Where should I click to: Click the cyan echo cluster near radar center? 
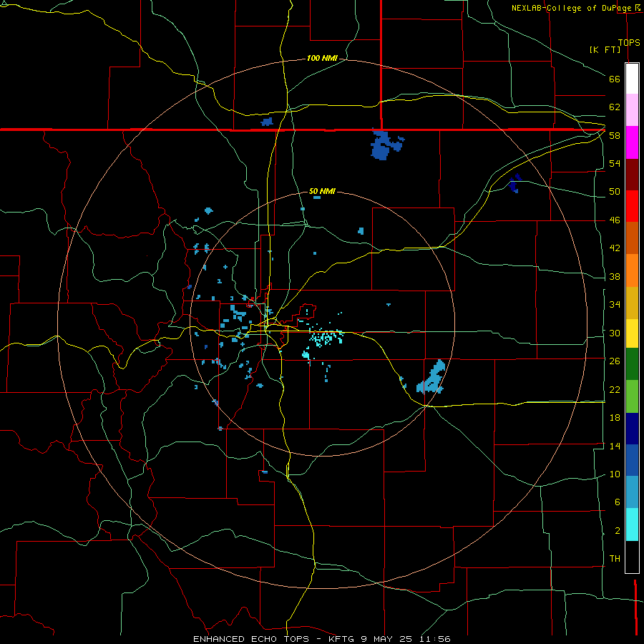326,337
